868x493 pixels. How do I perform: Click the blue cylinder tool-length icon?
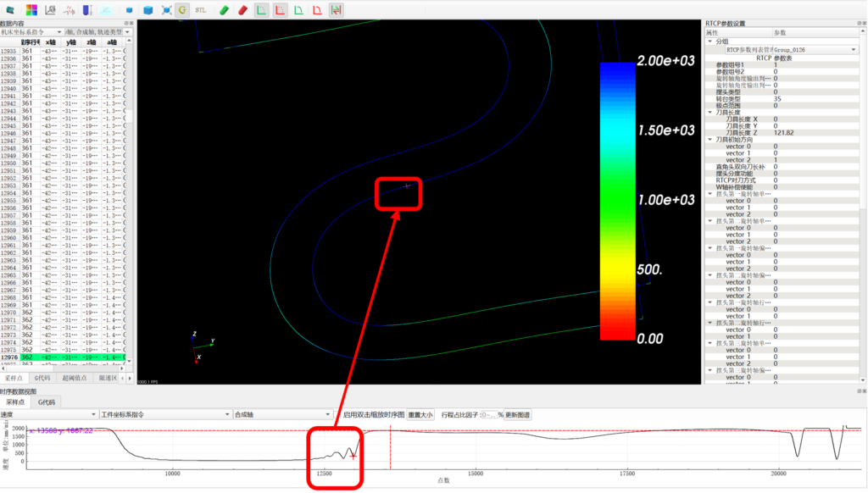(87, 10)
